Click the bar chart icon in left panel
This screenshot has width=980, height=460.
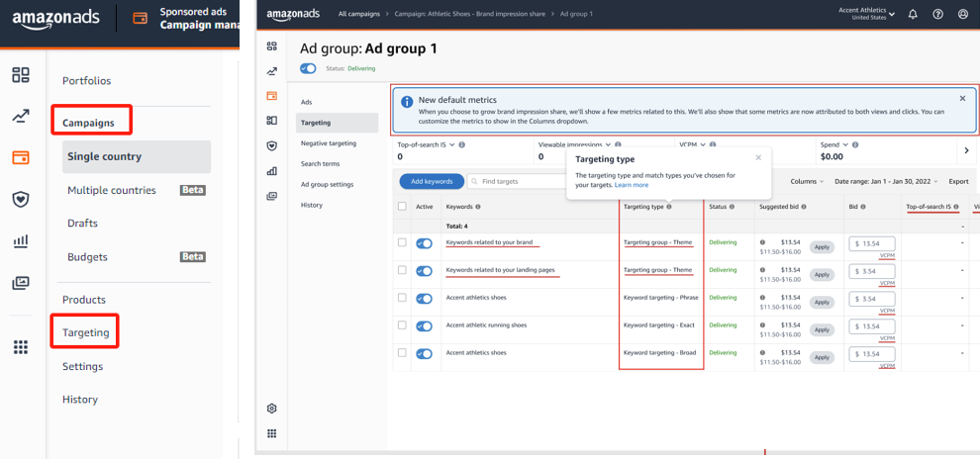point(21,240)
